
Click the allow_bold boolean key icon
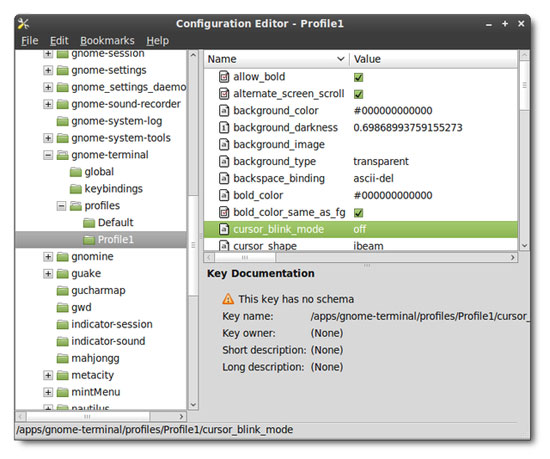[224, 76]
